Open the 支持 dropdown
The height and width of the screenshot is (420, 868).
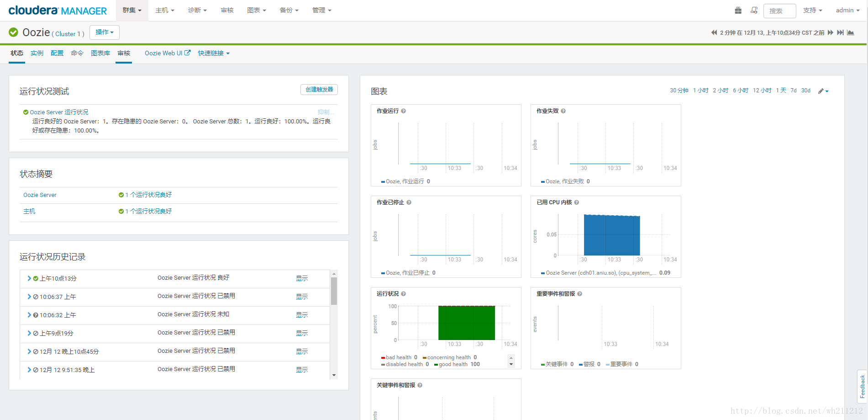[x=813, y=10]
